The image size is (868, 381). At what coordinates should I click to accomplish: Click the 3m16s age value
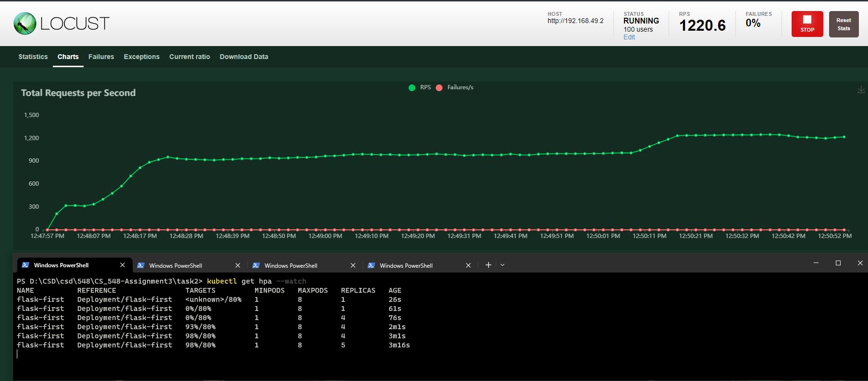(x=399, y=345)
